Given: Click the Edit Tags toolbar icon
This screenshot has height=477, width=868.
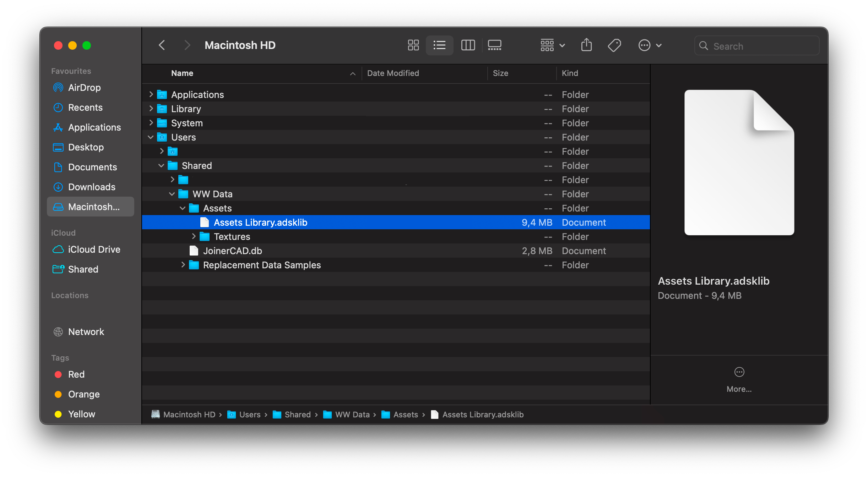Looking at the screenshot, I should [614, 45].
